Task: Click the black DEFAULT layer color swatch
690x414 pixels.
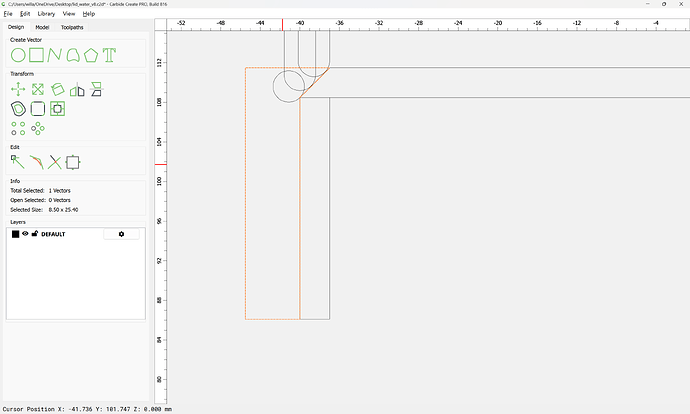Action: tap(15, 234)
